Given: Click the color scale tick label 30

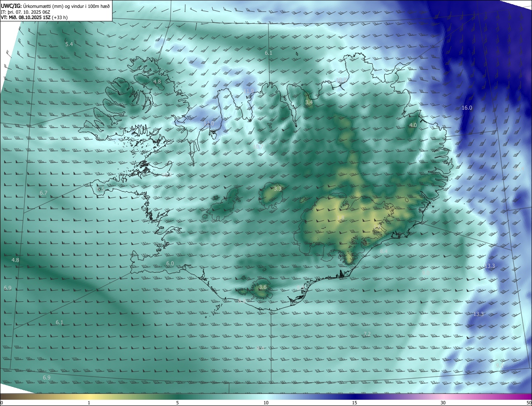Looking at the screenshot, I should click(x=443, y=403).
